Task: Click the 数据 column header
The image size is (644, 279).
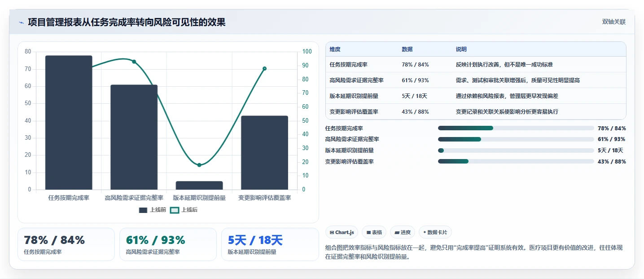Action: point(407,49)
